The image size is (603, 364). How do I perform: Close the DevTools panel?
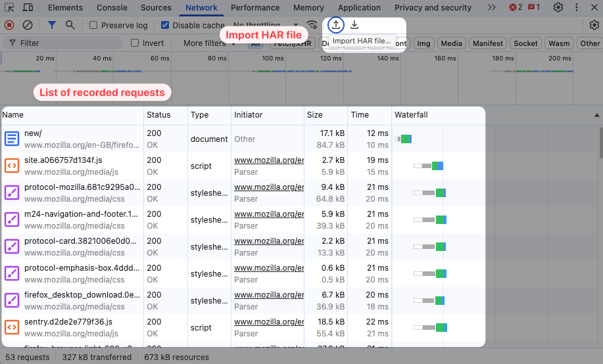tap(594, 7)
